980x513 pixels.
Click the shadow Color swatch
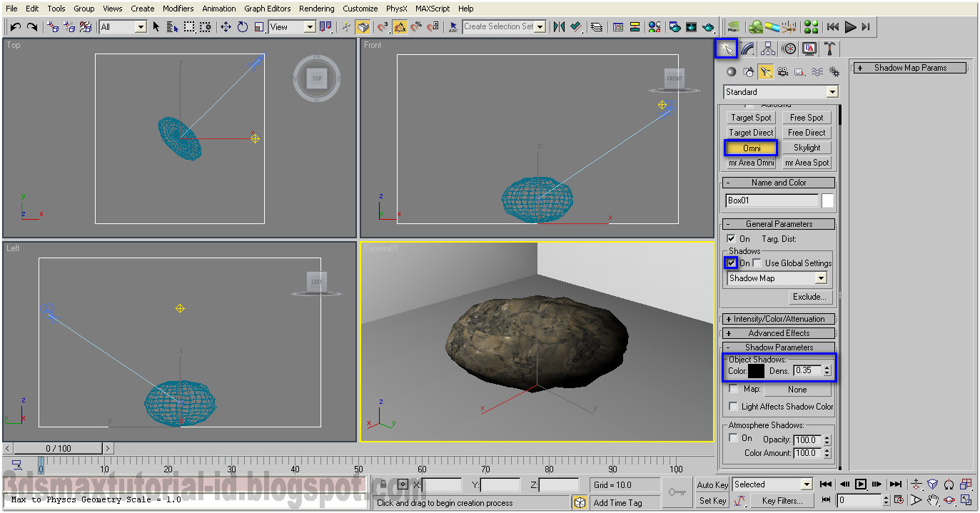(756, 370)
